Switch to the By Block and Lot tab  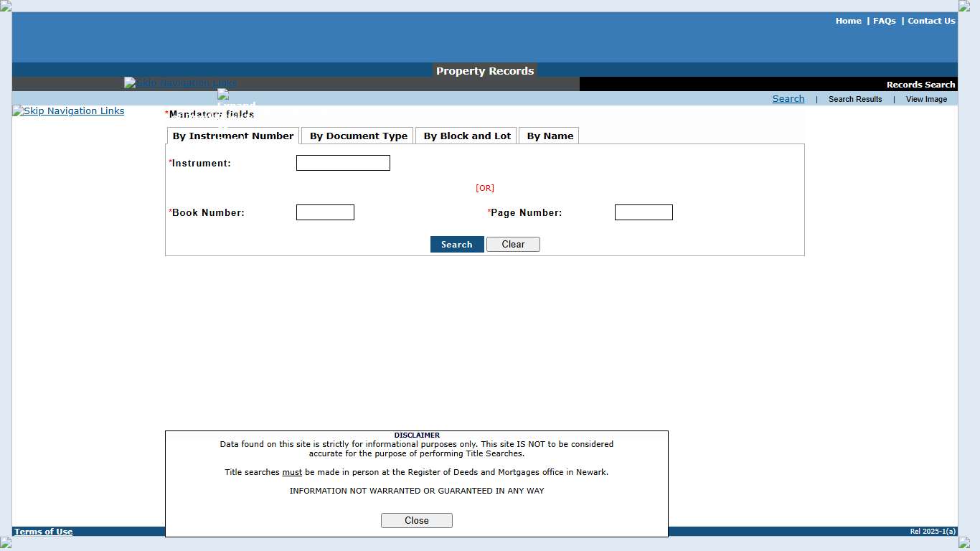click(466, 136)
